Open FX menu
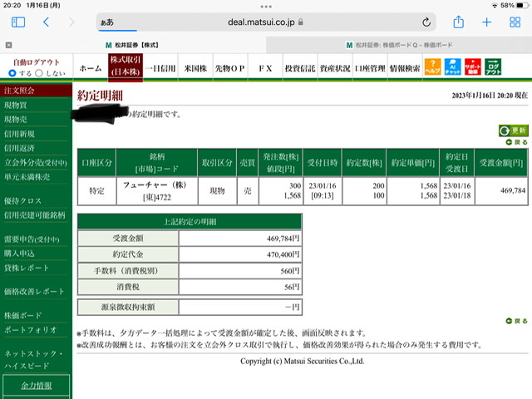The height and width of the screenshot is (399, 532). [x=265, y=68]
